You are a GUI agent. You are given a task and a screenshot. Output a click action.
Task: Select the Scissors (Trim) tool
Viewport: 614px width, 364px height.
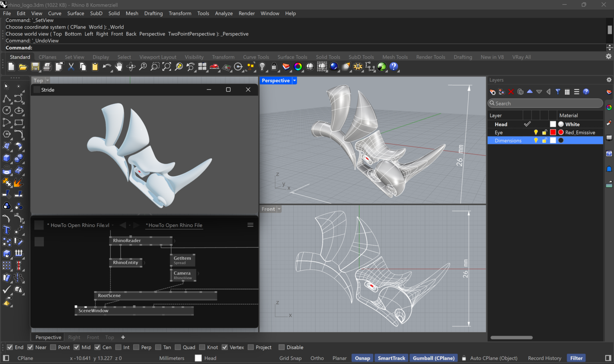pyautogui.click(x=71, y=67)
